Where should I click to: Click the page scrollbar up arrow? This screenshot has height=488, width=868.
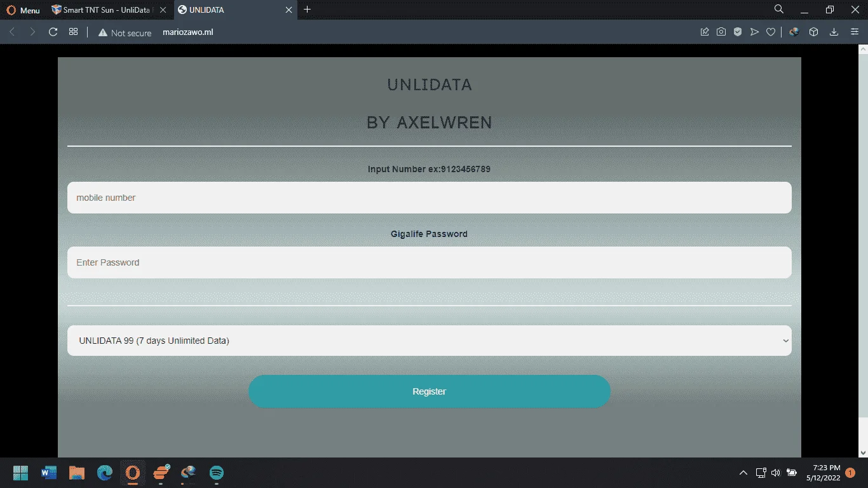[x=863, y=48]
